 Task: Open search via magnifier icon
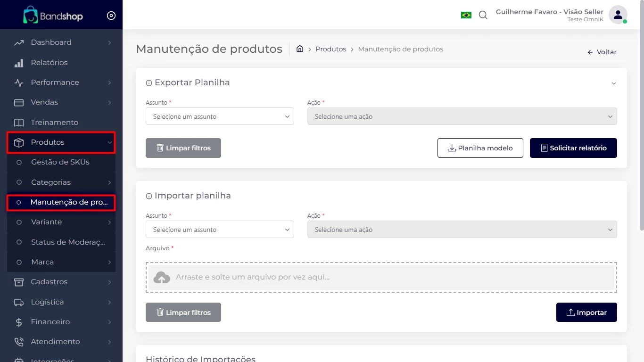tap(483, 15)
